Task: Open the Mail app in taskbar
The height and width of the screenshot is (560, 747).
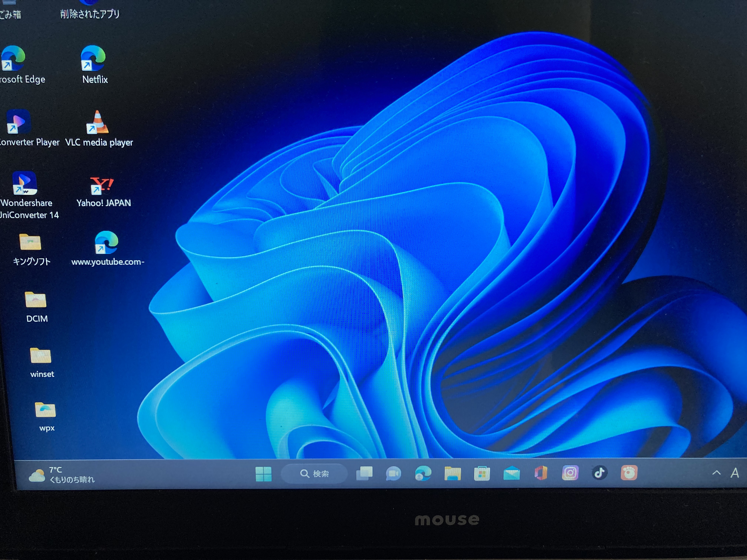Action: [511, 473]
